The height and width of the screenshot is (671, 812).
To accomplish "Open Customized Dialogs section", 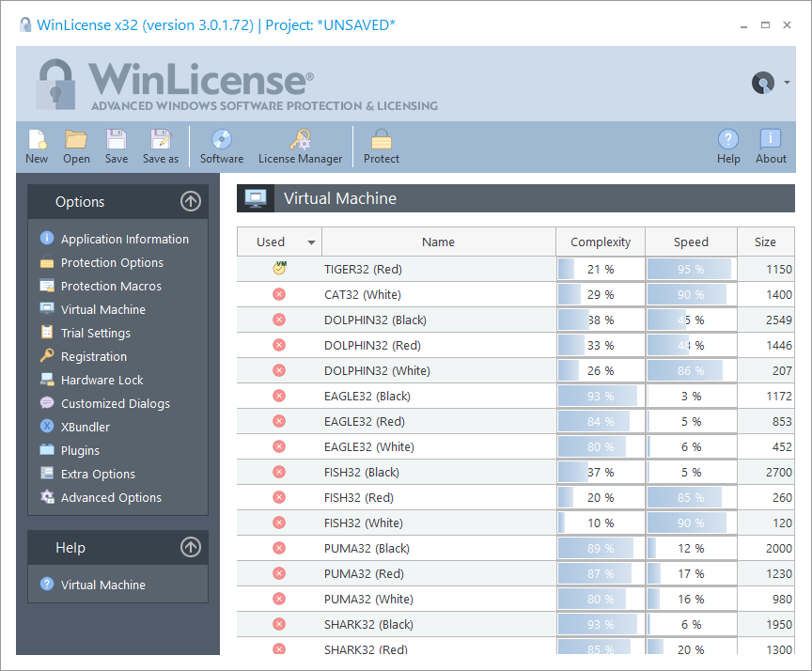I will click(115, 403).
